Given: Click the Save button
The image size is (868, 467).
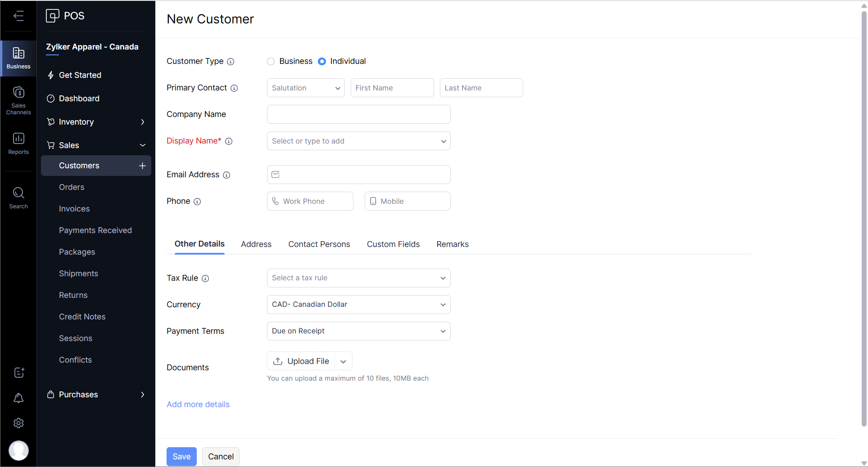Looking at the screenshot, I should [x=181, y=457].
